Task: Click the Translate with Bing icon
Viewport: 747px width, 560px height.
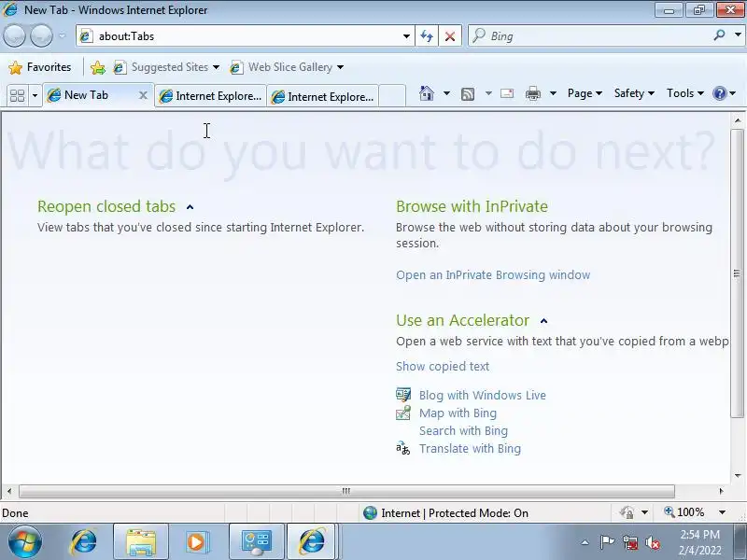Action: tap(403, 448)
